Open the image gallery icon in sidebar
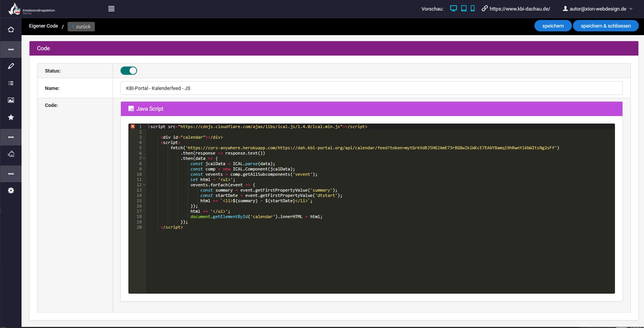 (11, 100)
